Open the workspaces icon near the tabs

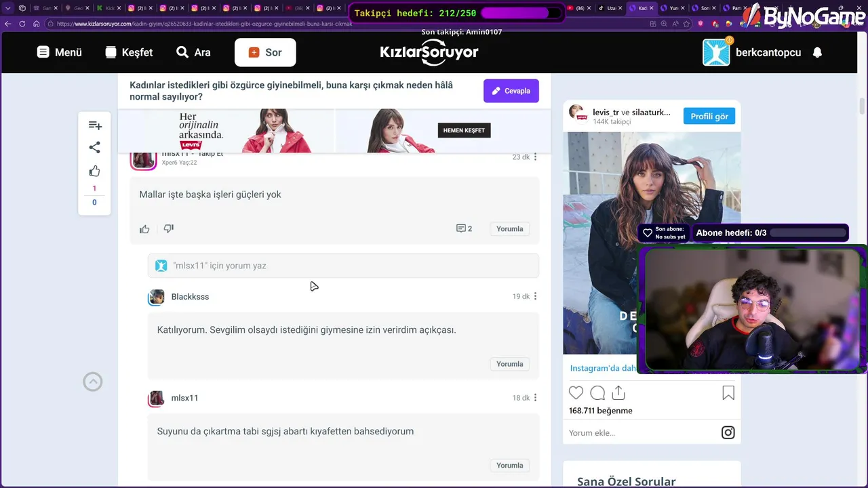[22, 8]
